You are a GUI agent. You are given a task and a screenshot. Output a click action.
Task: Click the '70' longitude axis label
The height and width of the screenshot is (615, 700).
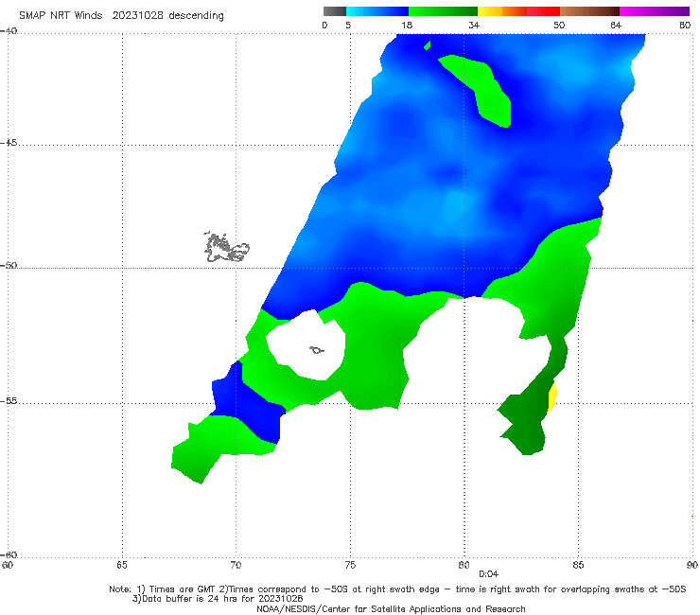tap(236, 565)
